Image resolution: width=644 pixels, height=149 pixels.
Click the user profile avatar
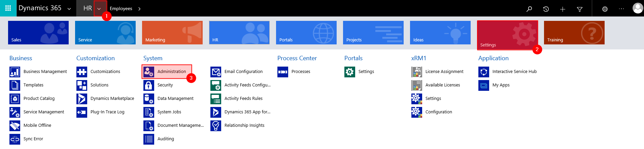pyautogui.click(x=638, y=8)
